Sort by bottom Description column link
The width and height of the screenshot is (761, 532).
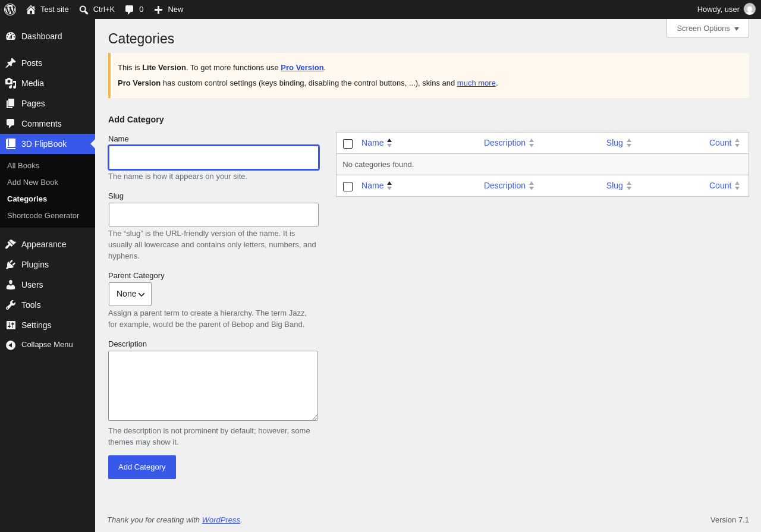point(505,185)
